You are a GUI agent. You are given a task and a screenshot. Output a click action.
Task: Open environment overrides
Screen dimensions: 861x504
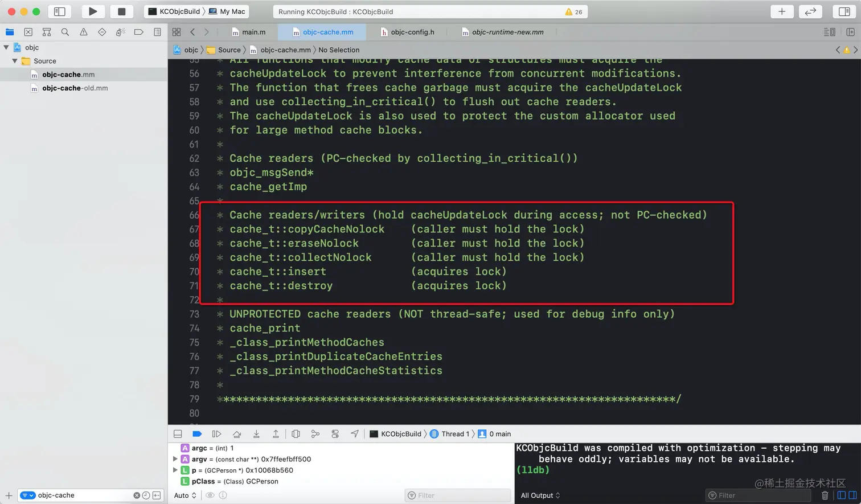335,434
